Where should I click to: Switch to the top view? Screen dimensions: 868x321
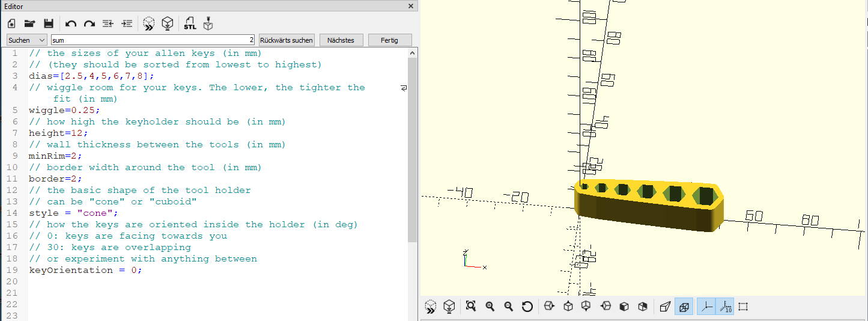coord(568,307)
